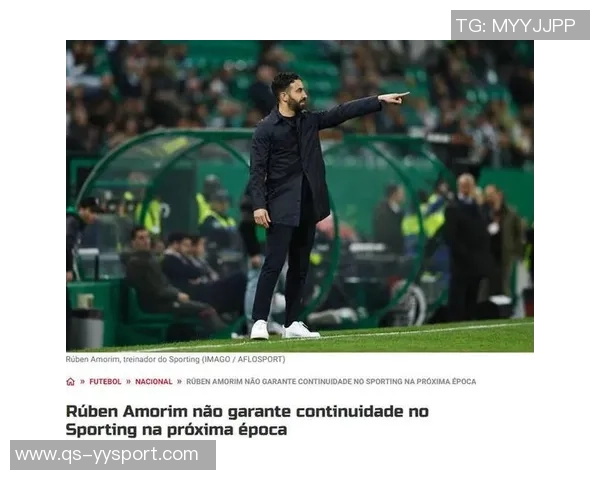
Task: Click the coach's bearded face in the photo
Action: click(294, 95)
